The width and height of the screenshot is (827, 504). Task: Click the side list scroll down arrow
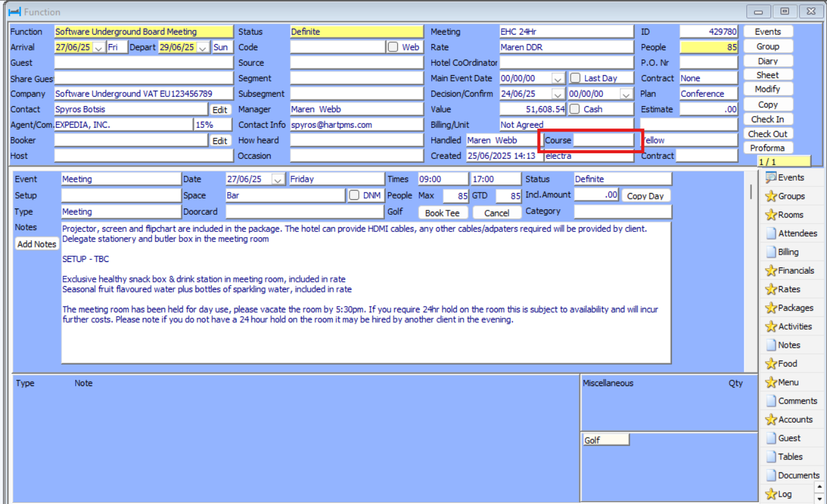(x=820, y=498)
